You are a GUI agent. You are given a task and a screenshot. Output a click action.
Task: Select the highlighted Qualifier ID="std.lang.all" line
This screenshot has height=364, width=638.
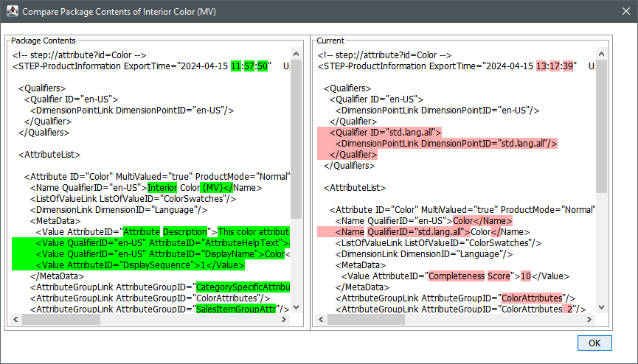(x=384, y=133)
